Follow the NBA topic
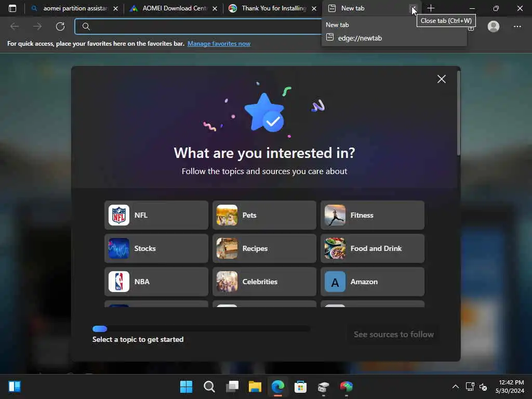The width and height of the screenshot is (532, 399). [156, 282]
